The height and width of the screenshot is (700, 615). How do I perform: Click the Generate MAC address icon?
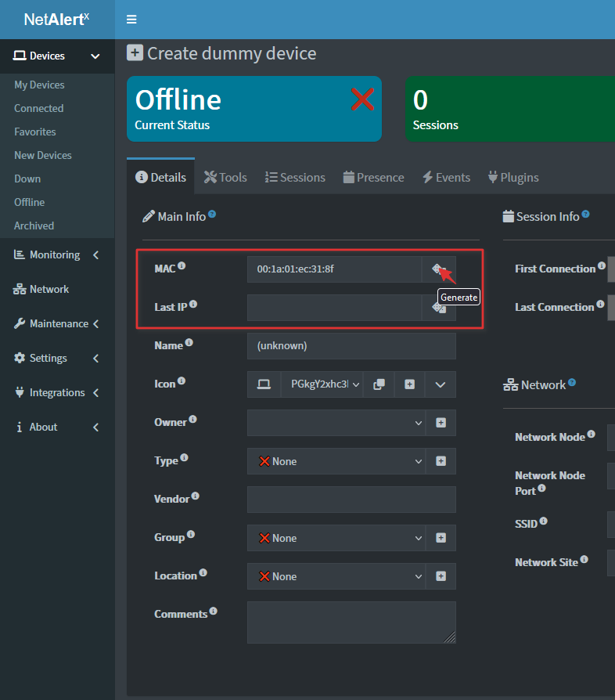point(438,269)
